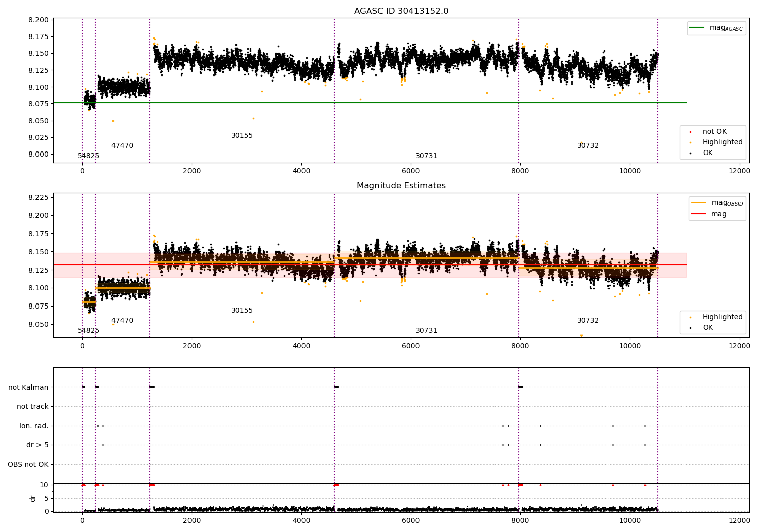Click the 8000 x-axis tick in middle plot
The width and height of the screenshot is (760, 532).
[520, 346]
